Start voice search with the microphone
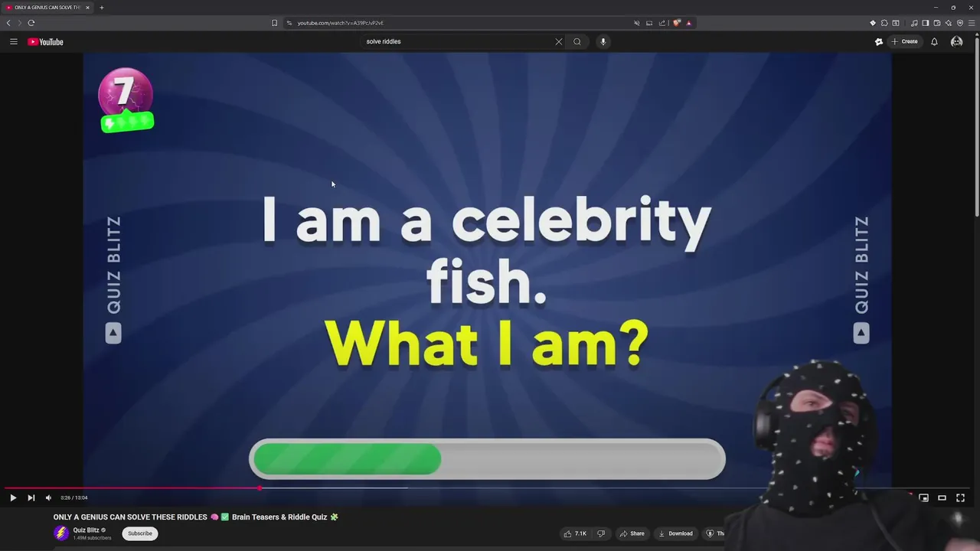 [603, 41]
